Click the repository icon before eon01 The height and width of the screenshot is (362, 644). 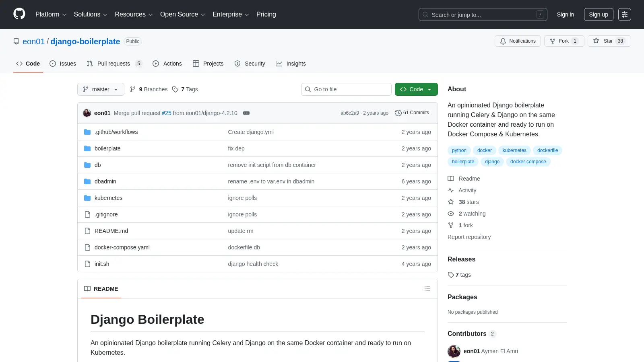tap(16, 41)
